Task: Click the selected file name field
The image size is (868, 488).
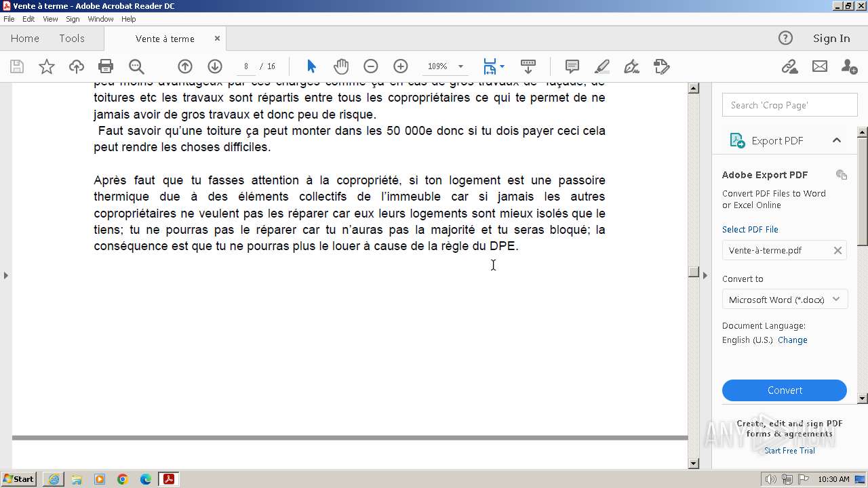Action: point(785,250)
